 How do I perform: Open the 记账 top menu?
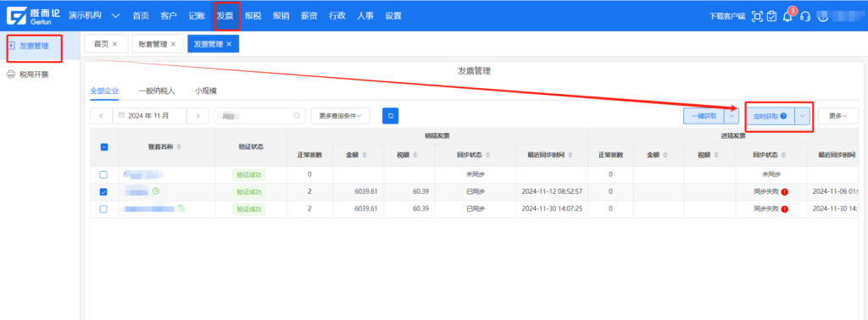[x=197, y=15]
